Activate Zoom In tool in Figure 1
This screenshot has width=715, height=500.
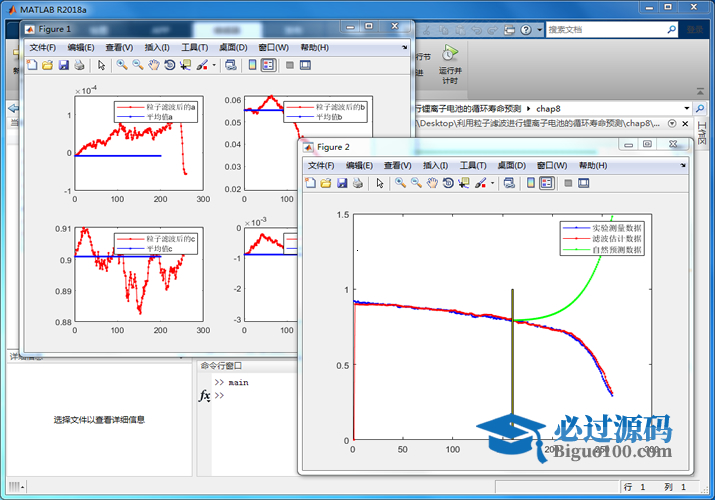pos(122,65)
